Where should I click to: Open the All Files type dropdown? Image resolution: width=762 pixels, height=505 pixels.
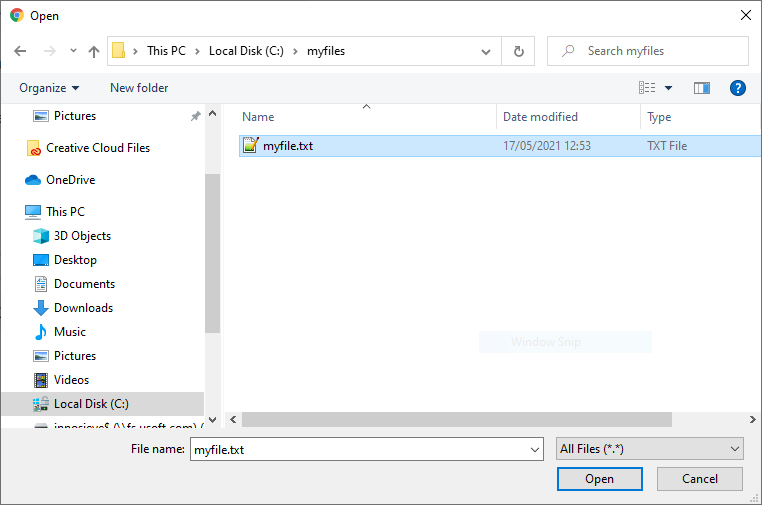click(649, 449)
